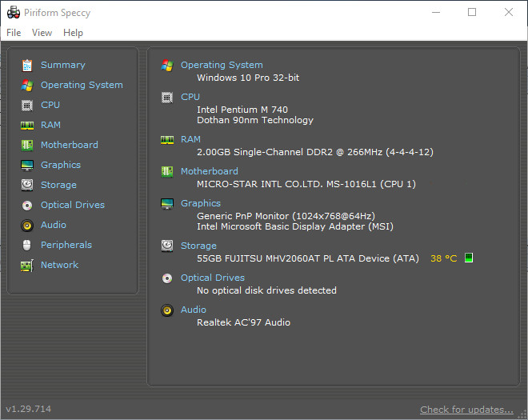
Task: Click the CPU chip icon in summary panel
Action: 167,98
